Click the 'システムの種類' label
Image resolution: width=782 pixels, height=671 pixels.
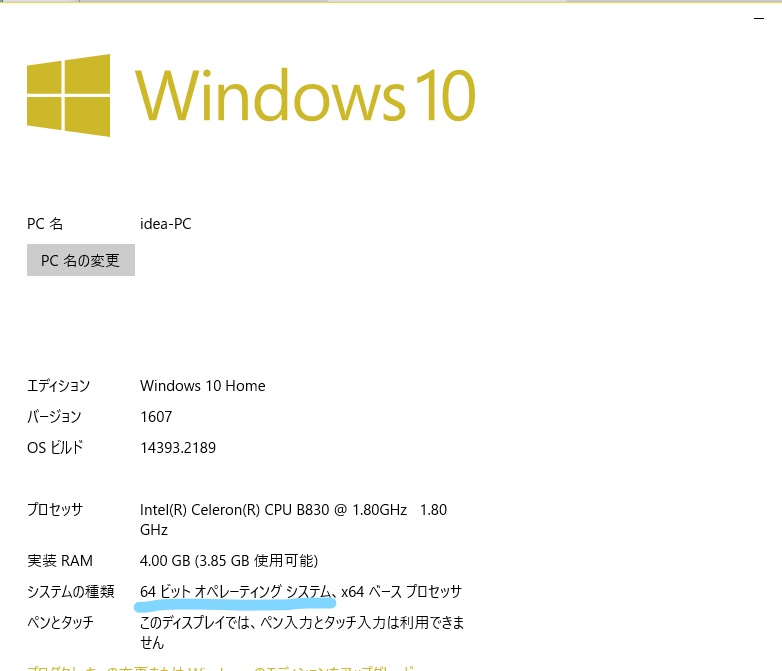pyautogui.click(x=71, y=592)
